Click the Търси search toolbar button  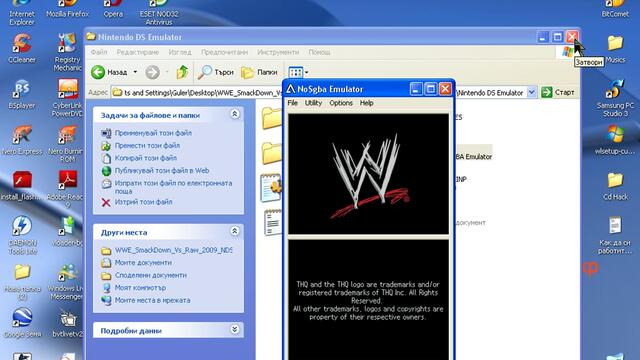[216, 72]
